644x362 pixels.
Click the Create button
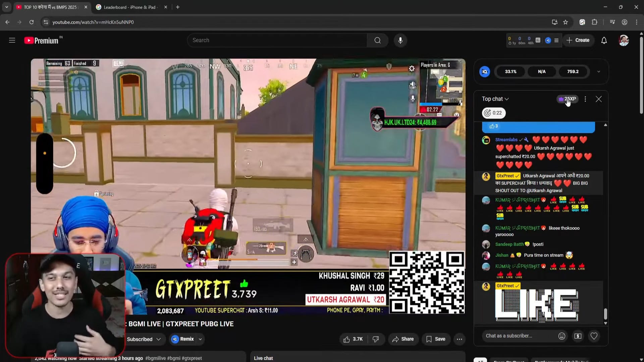(578, 40)
